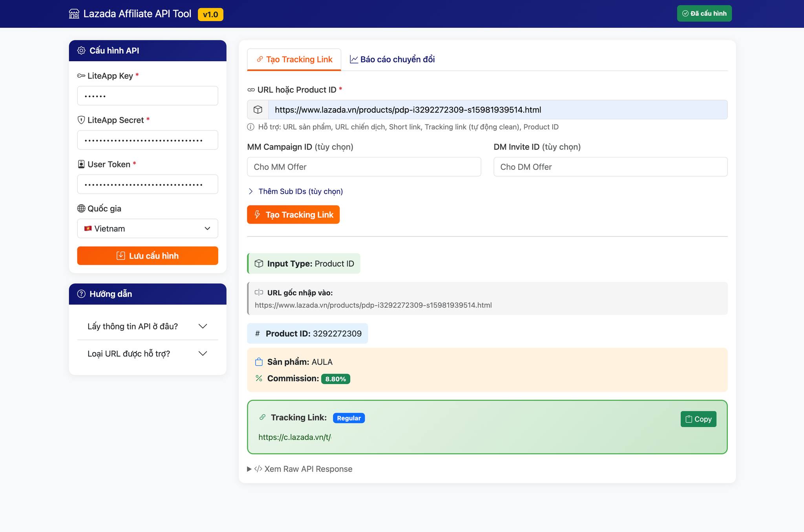Viewport: 804px width, 532px height.
Task: Switch to Tạo Tracking Link tab
Action: tap(294, 60)
